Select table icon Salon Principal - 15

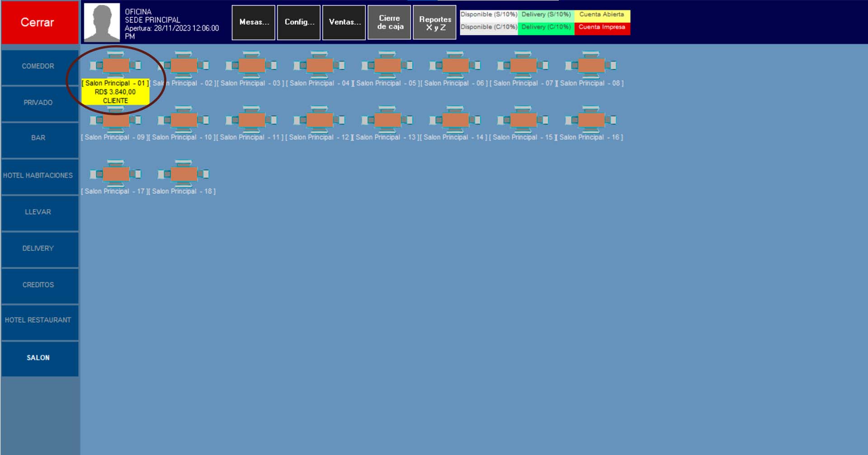coord(523,120)
